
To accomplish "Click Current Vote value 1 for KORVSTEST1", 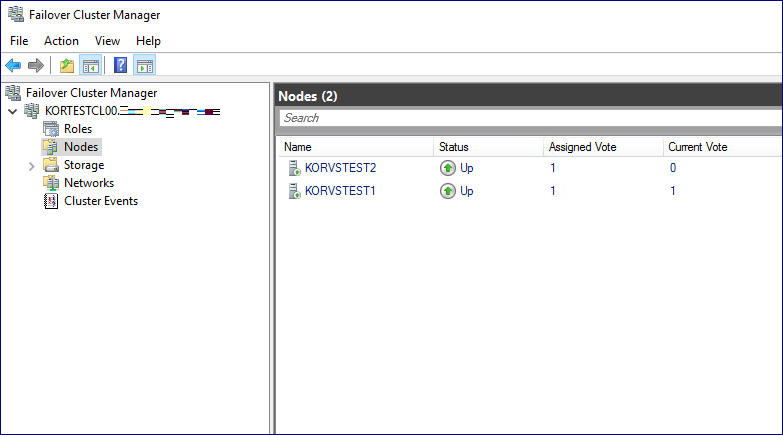I will pos(673,191).
